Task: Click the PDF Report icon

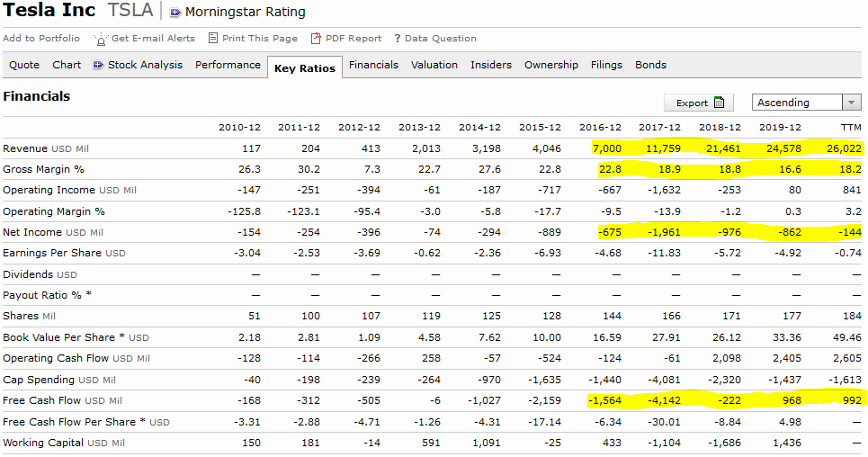Action: (316, 39)
